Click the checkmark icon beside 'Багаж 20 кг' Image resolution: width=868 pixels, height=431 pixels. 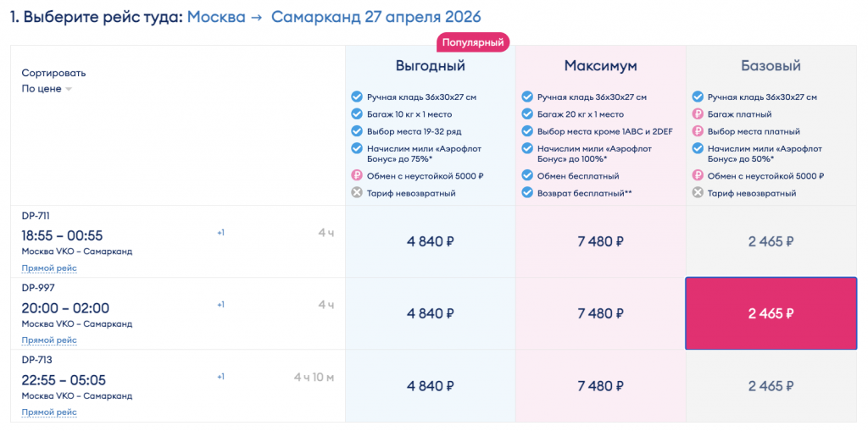click(x=527, y=114)
